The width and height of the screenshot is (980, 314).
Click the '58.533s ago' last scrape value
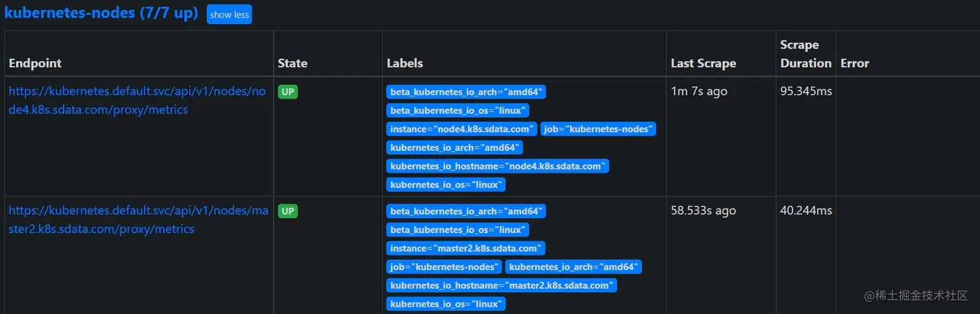coord(703,211)
